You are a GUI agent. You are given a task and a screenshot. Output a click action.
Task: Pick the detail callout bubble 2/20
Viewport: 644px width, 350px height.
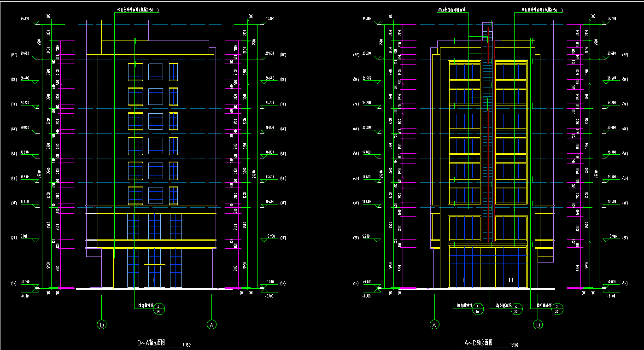[x=557, y=308]
